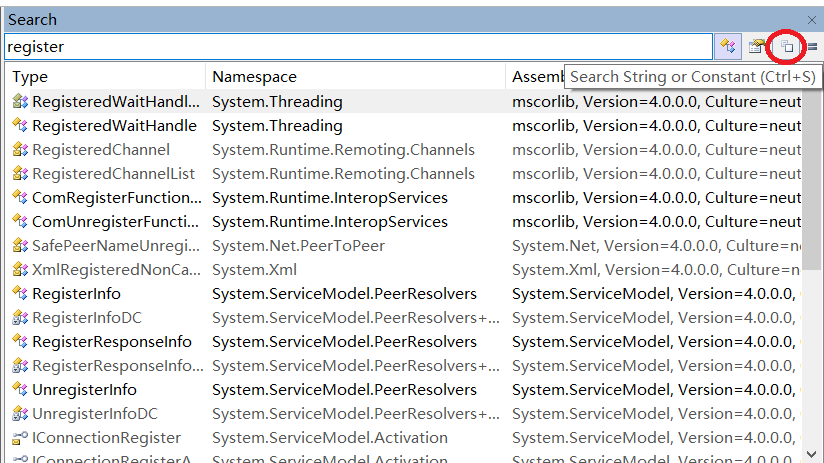The height and width of the screenshot is (463, 824).
Task: Click the interface icon beside IConnectionRegister
Action: (19, 438)
